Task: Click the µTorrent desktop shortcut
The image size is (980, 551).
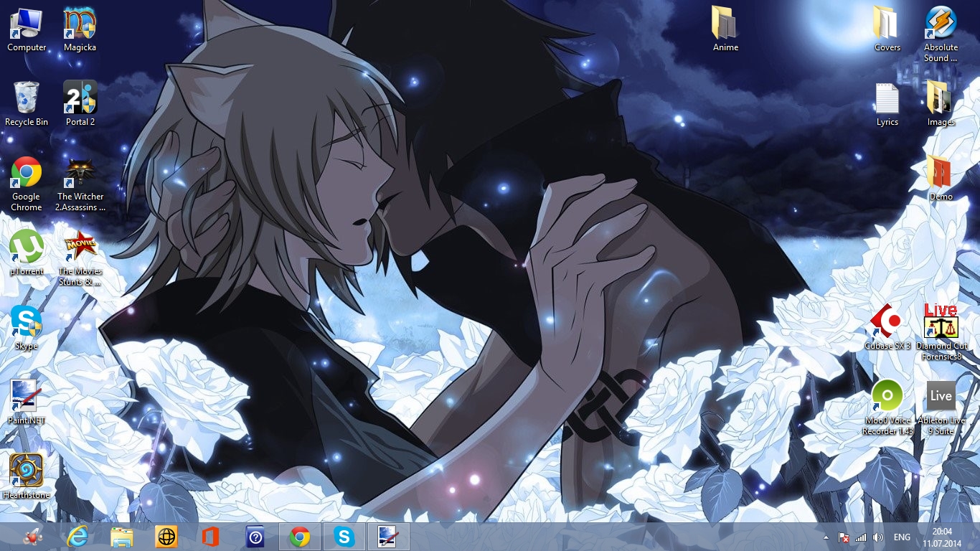Action: point(27,253)
